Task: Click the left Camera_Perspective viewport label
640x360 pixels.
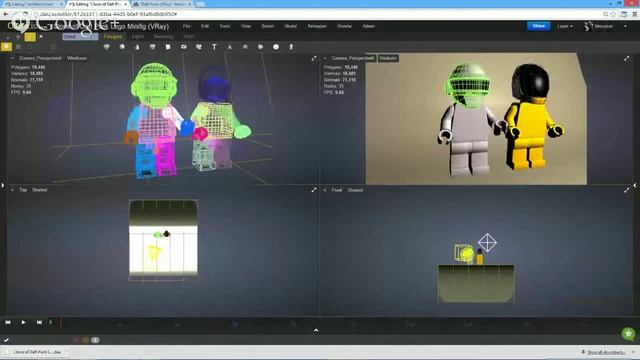Action: [x=40, y=58]
